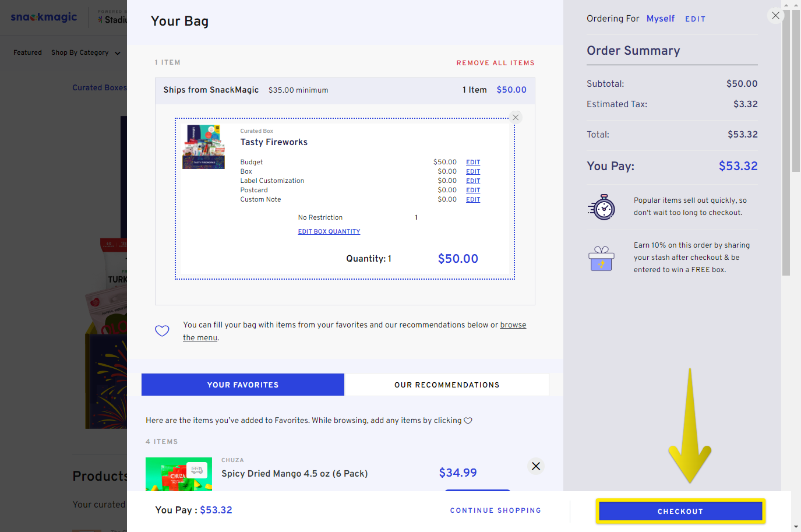
Task: Expand Shop By Category dropdown
Action: 86,52
